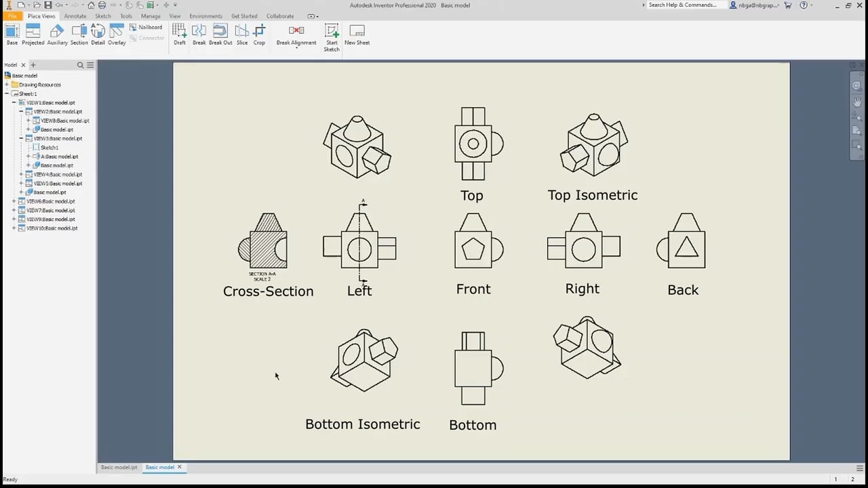Open the Autodesk App Store cart icon
Viewport: 868px width, 488px height.
[787, 5]
